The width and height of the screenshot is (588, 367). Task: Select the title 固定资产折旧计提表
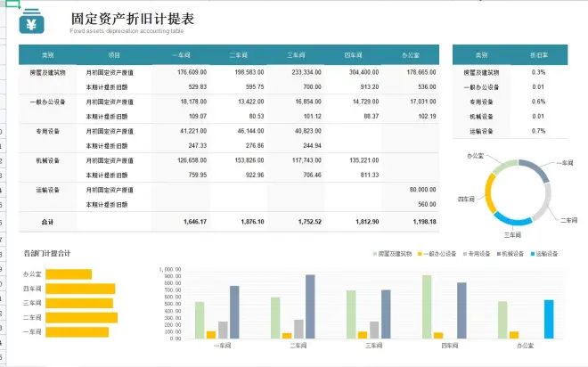click(x=133, y=18)
